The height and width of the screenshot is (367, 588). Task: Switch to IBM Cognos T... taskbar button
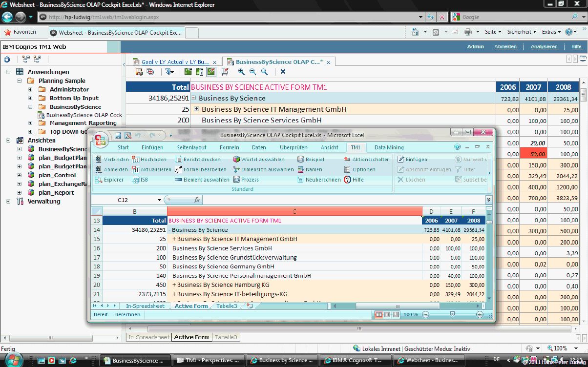[x=355, y=361]
